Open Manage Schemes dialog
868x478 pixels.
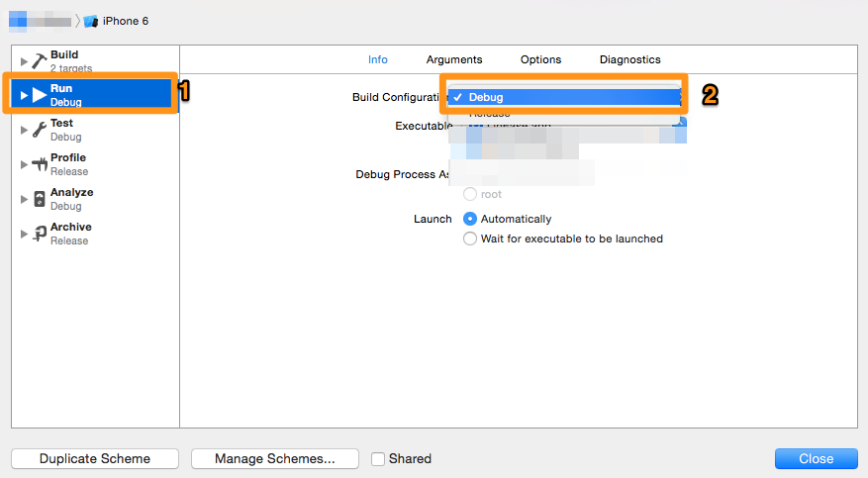274,458
